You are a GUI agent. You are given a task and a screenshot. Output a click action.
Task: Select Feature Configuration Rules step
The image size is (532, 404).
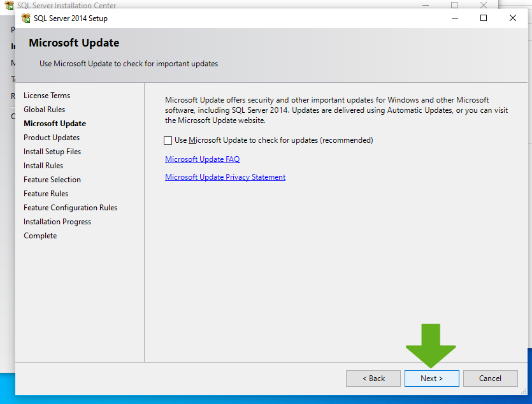pyautogui.click(x=70, y=208)
